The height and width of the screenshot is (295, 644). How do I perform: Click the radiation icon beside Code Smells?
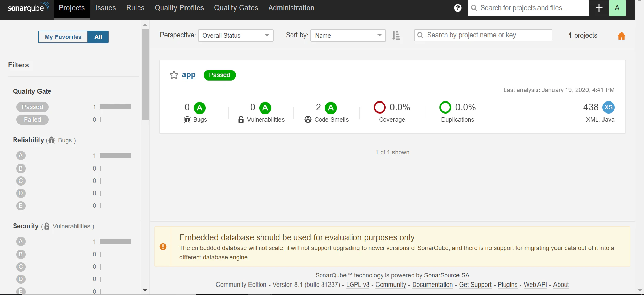[308, 120]
